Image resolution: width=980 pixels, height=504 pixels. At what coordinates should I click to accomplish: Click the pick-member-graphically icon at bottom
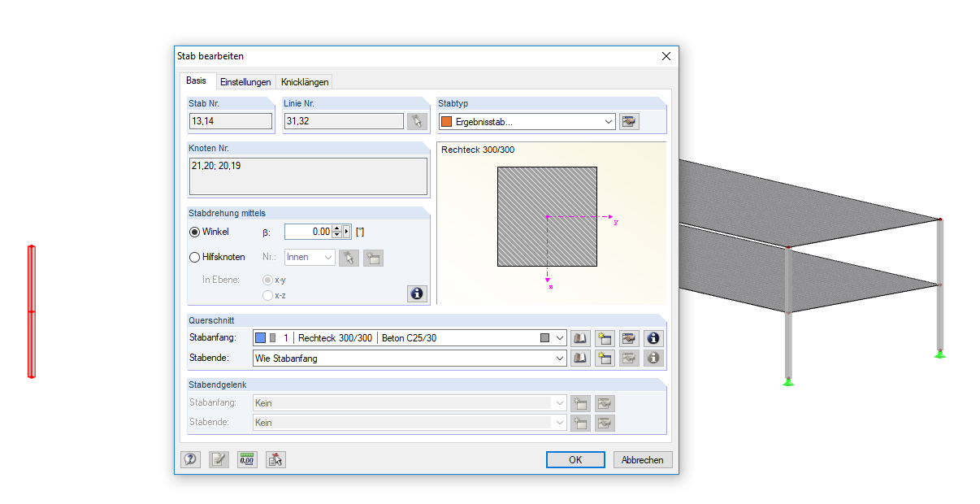pyautogui.click(x=275, y=459)
